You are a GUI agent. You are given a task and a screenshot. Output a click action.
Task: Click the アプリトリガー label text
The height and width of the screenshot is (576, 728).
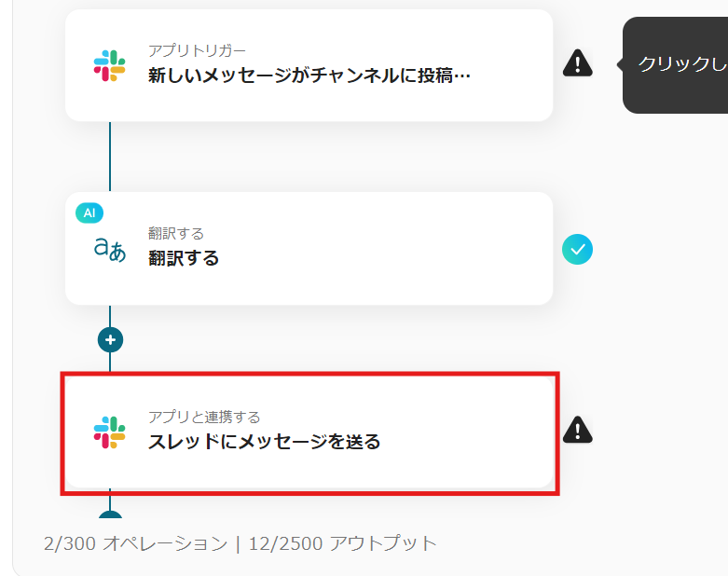coord(197,50)
